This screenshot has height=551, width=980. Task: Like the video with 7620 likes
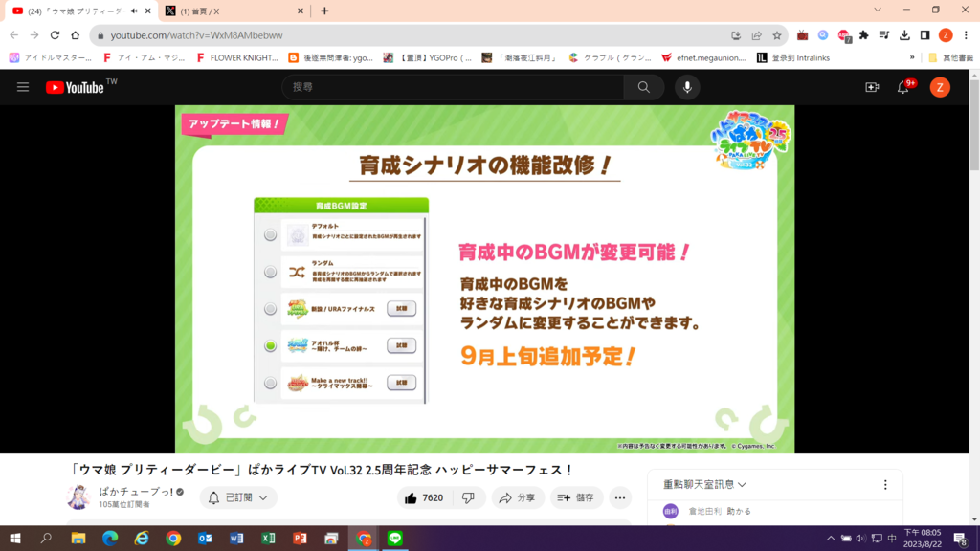tap(424, 497)
